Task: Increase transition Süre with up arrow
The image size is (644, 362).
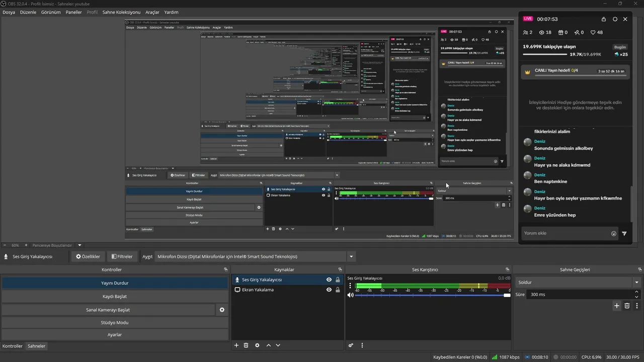Action: coord(636,292)
